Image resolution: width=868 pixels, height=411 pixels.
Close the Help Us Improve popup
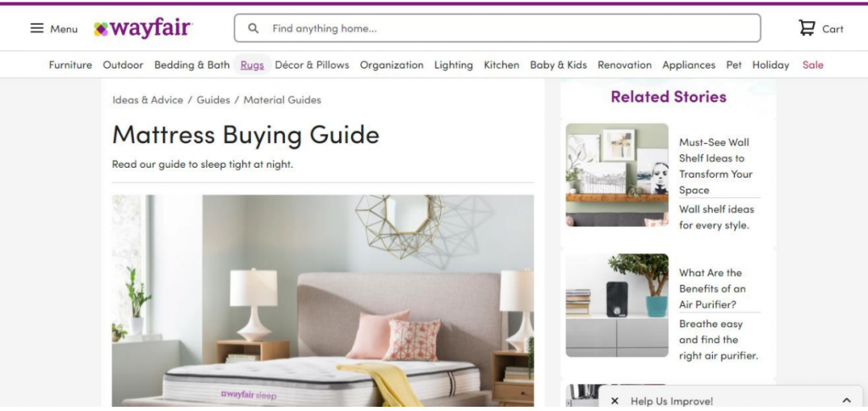pos(615,401)
